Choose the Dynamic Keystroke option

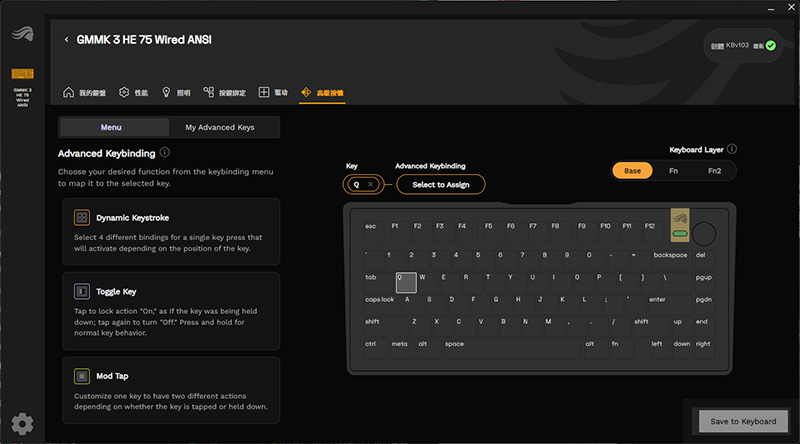point(171,232)
